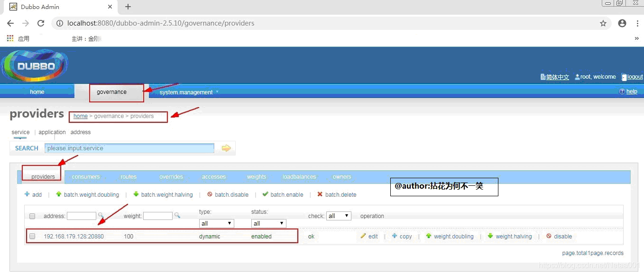Open the check filter dropdown
Image resolution: width=644 pixels, height=274 pixels.
point(339,216)
